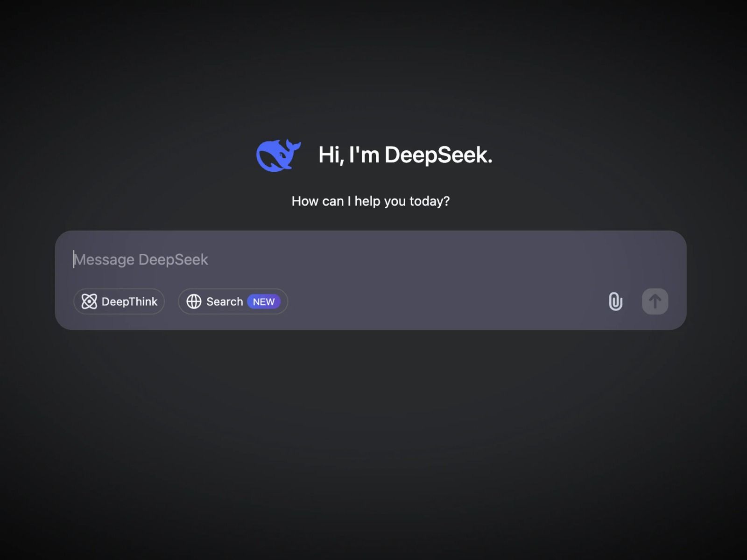This screenshot has width=747, height=560.
Task: Toggle the DeepThink mode
Action: coord(119,301)
